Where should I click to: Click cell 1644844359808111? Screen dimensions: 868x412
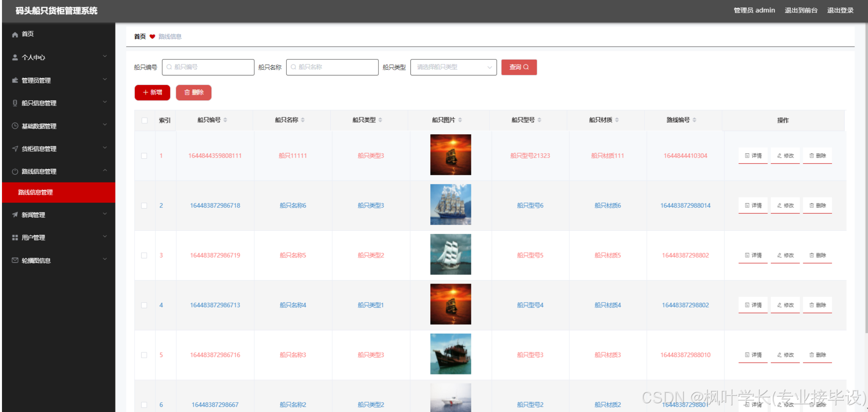coord(215,156)
